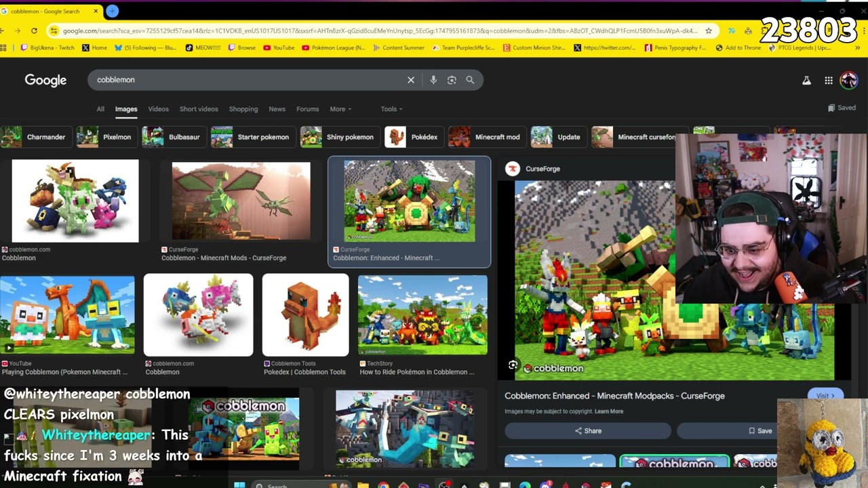Open the BigUkena - Twitch bookmark
The width and height of the screenshot is (868, 488).
tap(47, 47)
